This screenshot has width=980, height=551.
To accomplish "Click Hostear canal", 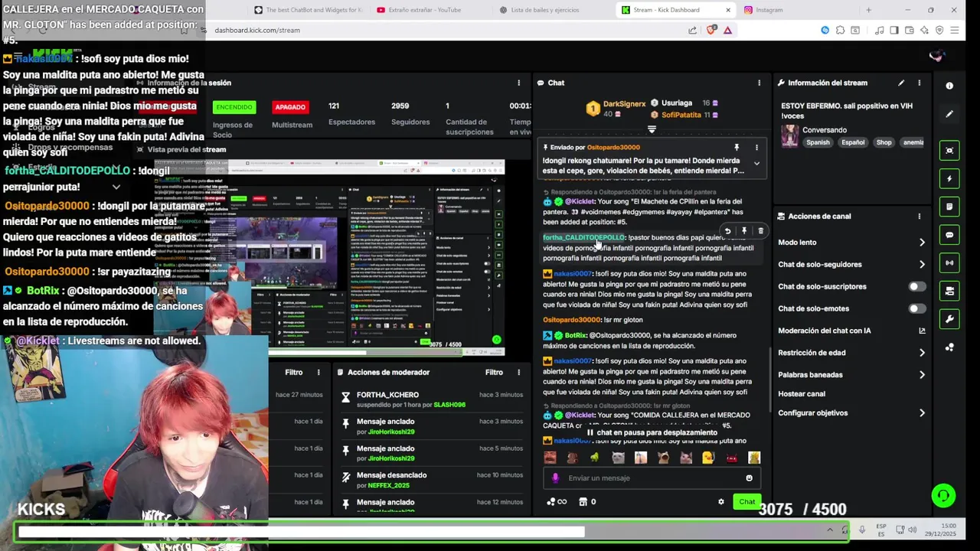I will [x=802, y=394].
